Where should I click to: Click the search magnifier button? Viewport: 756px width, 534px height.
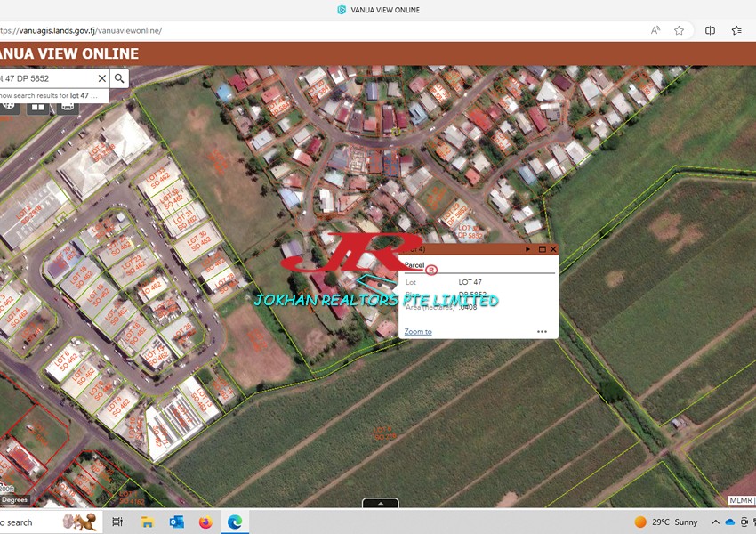[x=119, y=78]
